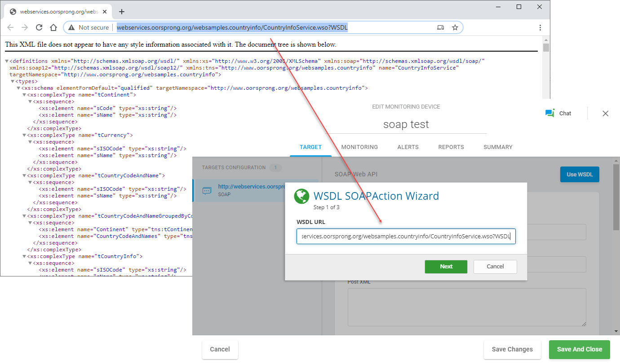Click the Not secure warning icon
Viewport: 620px width, 364px height.
tap(71, 27)
